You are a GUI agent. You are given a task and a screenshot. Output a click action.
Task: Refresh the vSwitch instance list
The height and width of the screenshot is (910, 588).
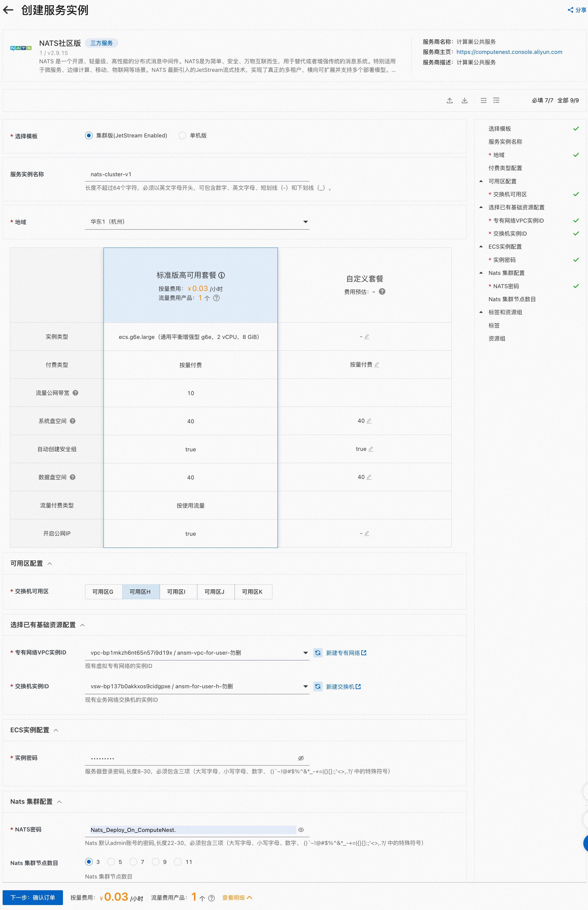tap(318, 686)
